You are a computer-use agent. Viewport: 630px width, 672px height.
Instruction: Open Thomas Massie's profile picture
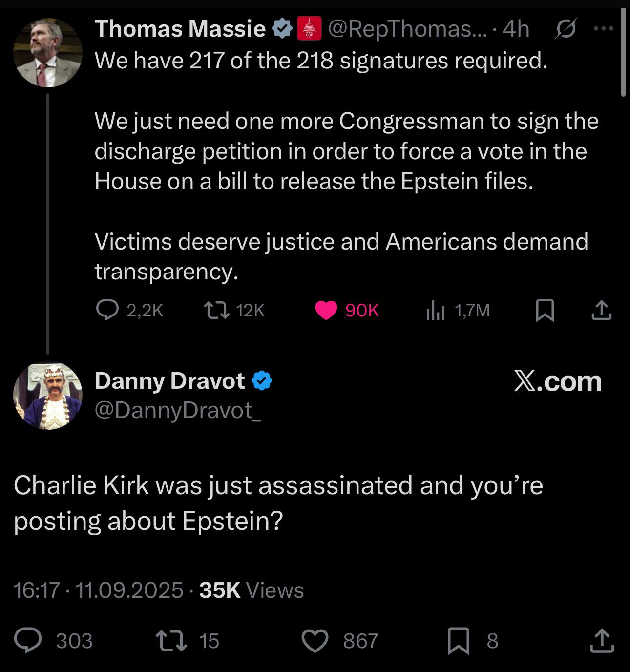47,53
